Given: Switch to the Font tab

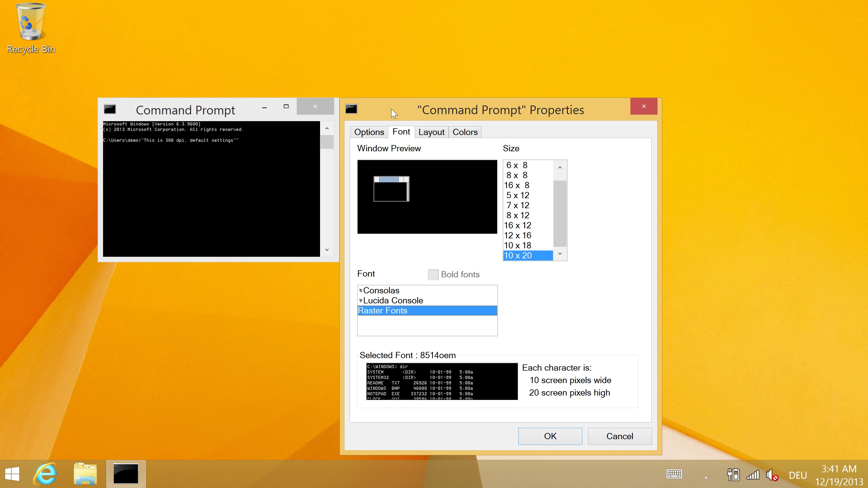Looking at the screenshot, I should pos(401,132).
